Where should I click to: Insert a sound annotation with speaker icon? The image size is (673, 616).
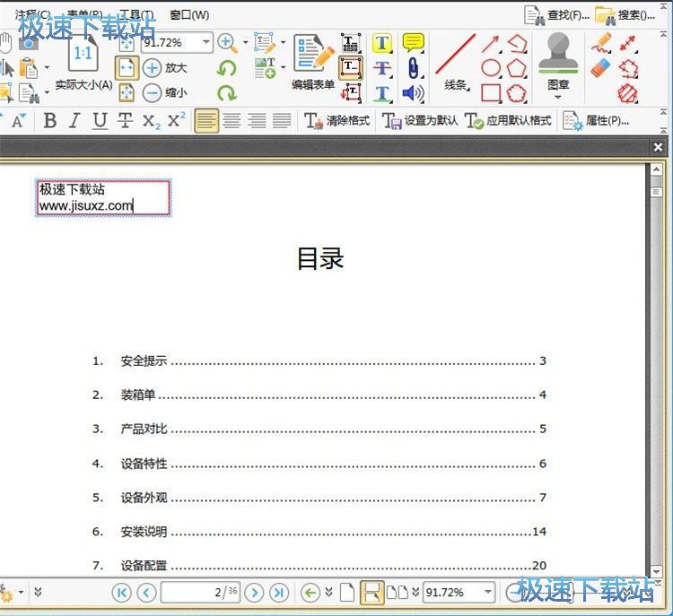coord(414,93)
